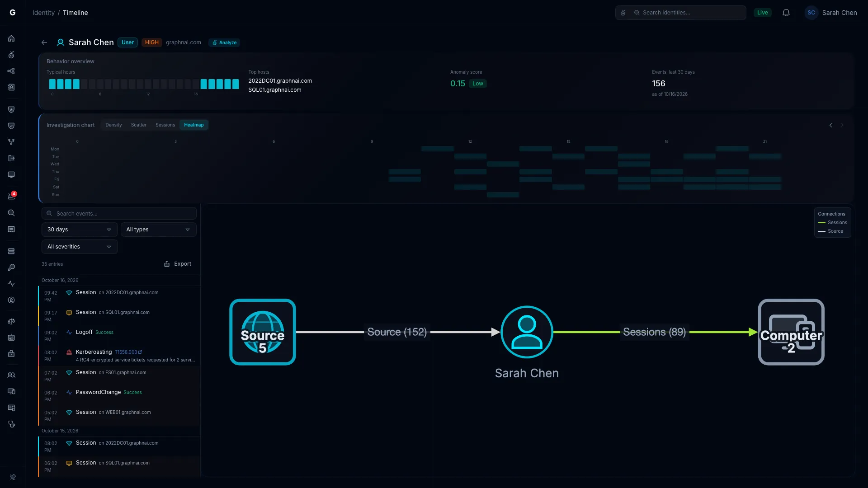Toggle the Sessions connection in the legend
This screenshot has height=488, width=868.
(x=832, y=223)
